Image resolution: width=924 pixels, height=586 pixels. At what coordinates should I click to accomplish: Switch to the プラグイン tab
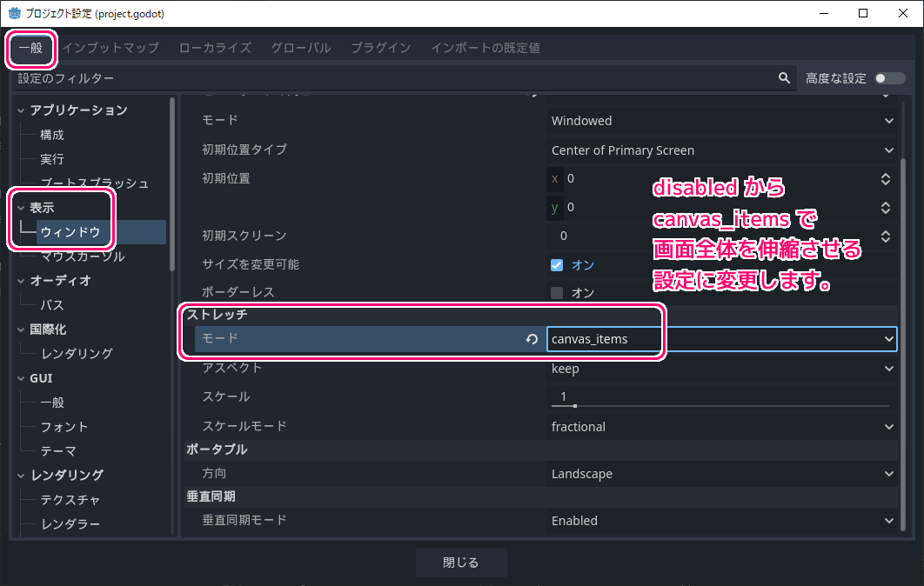click(381, 48)
